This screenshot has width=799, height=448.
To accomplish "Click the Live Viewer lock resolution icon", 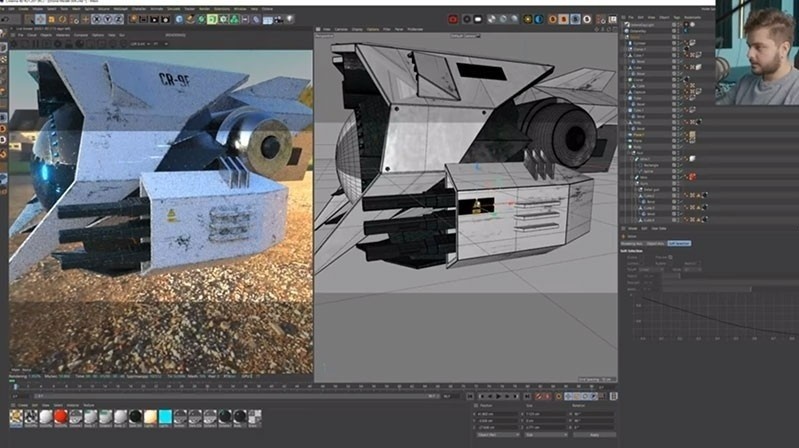I will [69, 44].
